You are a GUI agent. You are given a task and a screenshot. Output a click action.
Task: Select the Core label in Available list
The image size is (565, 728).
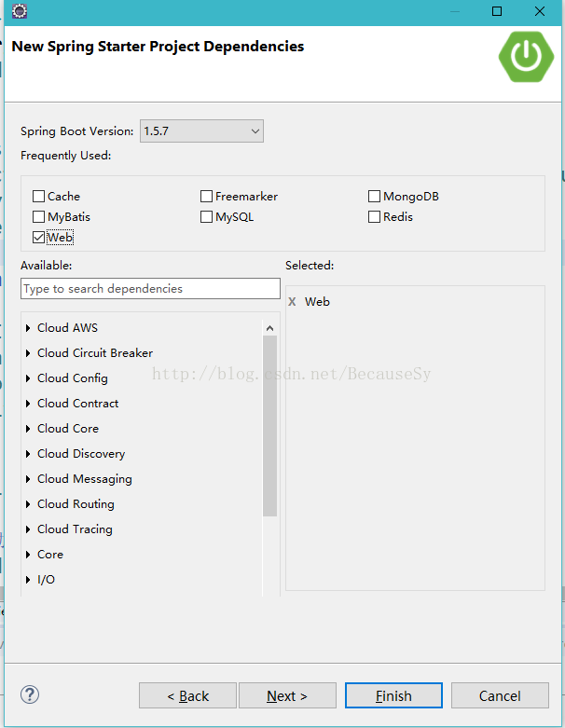[50, 555]
